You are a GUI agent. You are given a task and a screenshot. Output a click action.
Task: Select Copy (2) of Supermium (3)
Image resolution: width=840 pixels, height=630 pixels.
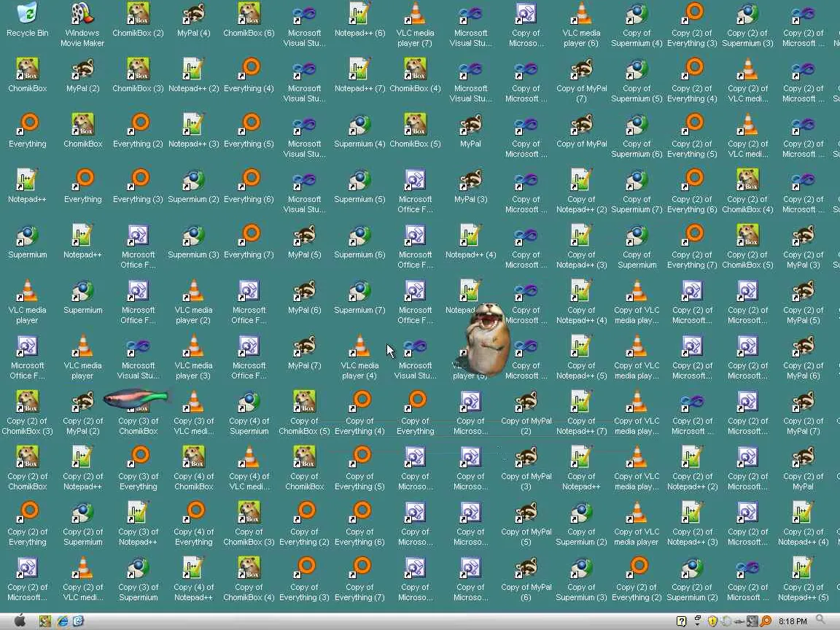pos(748,25)
